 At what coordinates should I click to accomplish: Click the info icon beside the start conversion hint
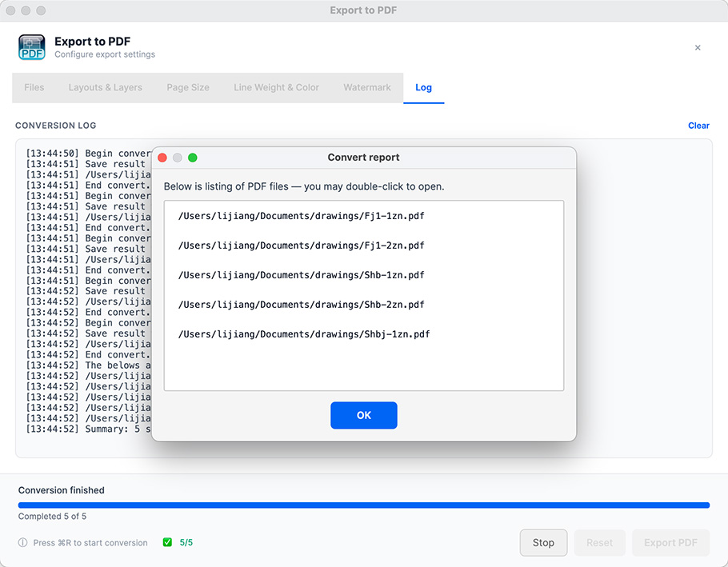22,542
